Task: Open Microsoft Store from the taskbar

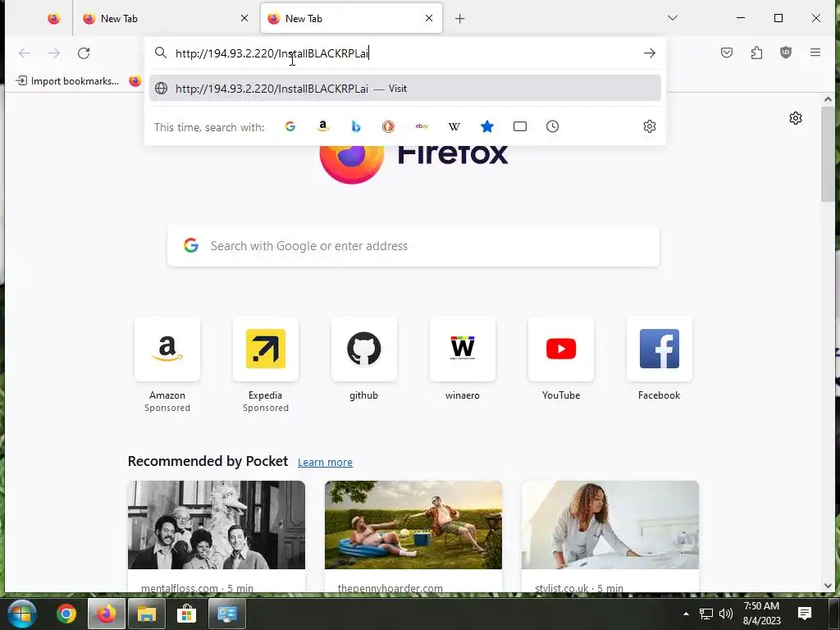Action: [186, 614]
